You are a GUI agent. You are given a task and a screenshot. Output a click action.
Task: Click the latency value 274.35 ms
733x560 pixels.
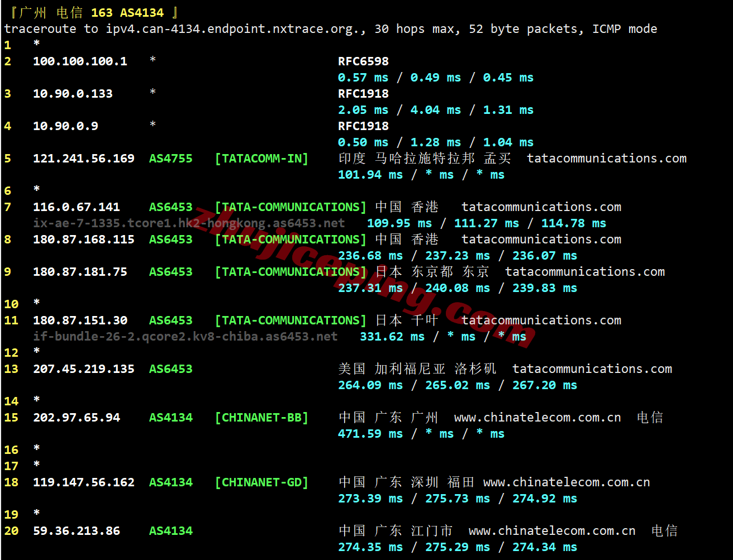(x=370, y=547)
